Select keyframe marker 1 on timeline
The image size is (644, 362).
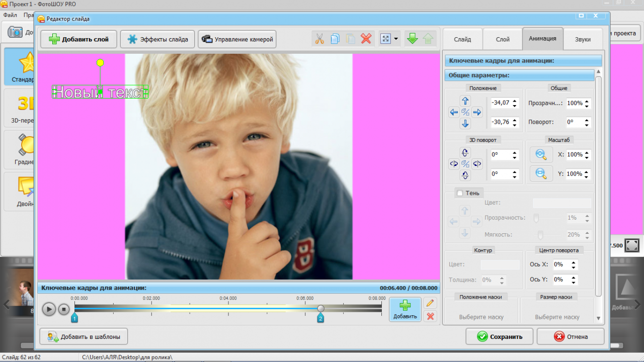(74, 318)
